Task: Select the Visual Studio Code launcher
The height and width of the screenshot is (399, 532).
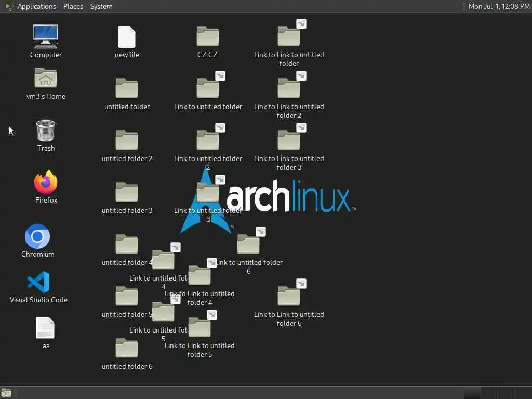Action: coord(38,282)
